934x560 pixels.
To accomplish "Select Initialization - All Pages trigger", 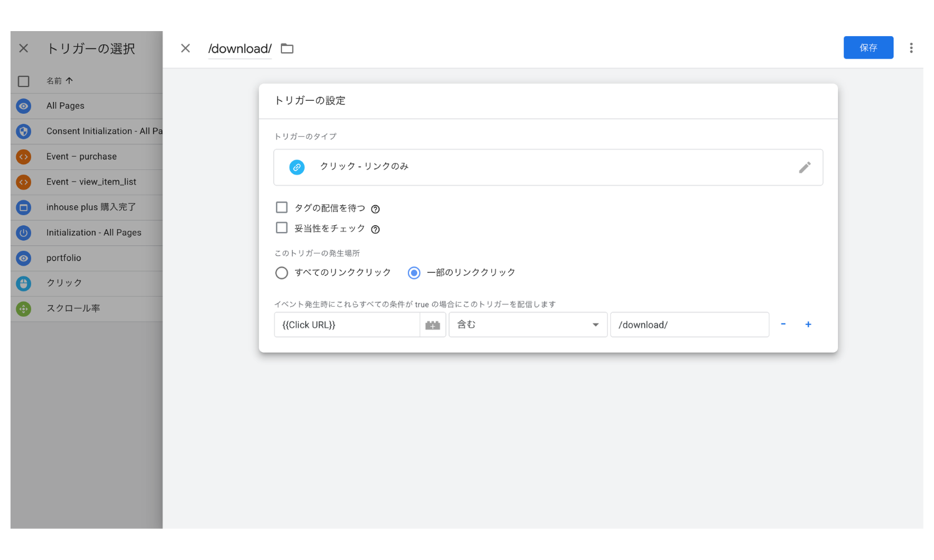I will [x=87, y=233].
